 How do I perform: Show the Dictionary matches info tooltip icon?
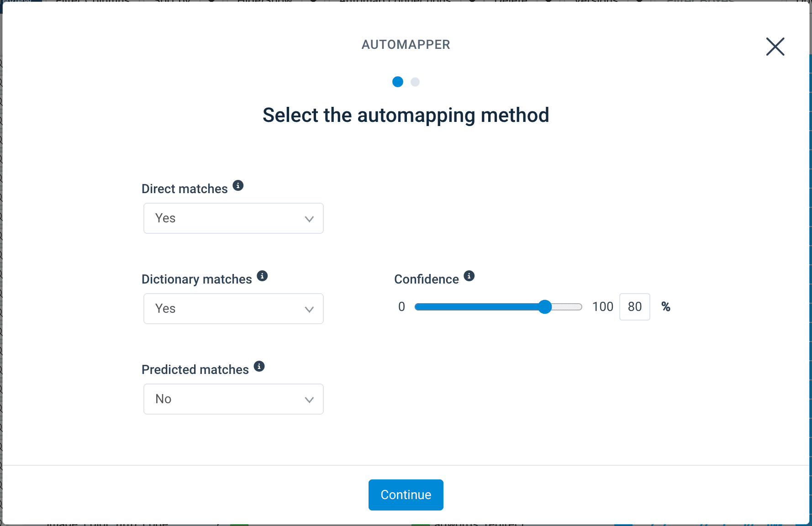pyautogui.click(x=262, y=276)
